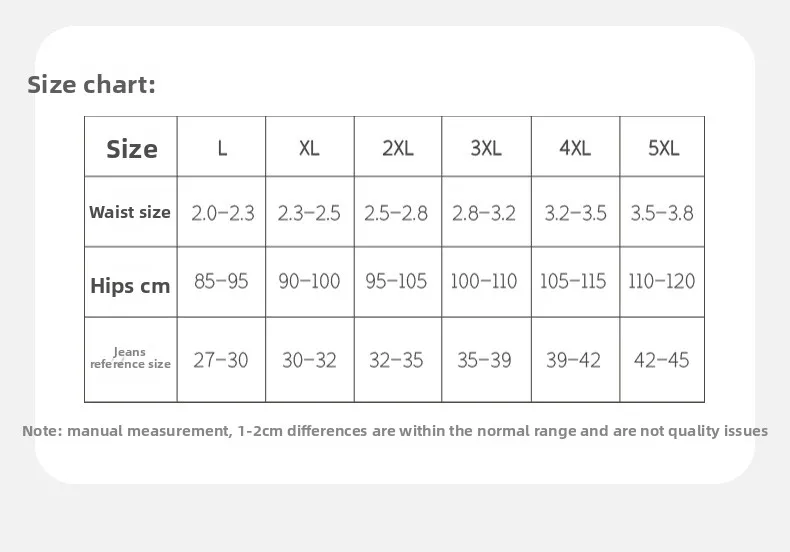Viewport: 790px width, 552px height.
Task: Click the "Waist size" row label
Action: [x=130, y=212]
